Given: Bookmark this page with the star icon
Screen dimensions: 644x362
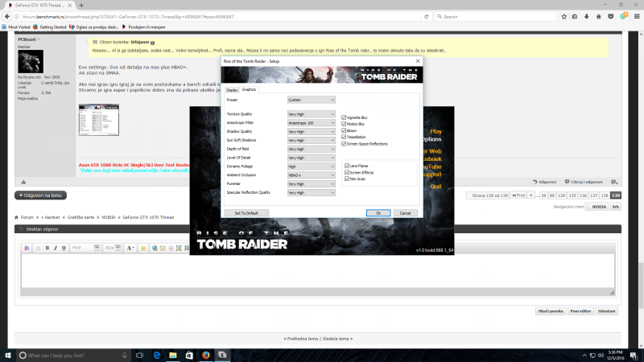Looking at the screenshot, I should click(x=564, y=16).
